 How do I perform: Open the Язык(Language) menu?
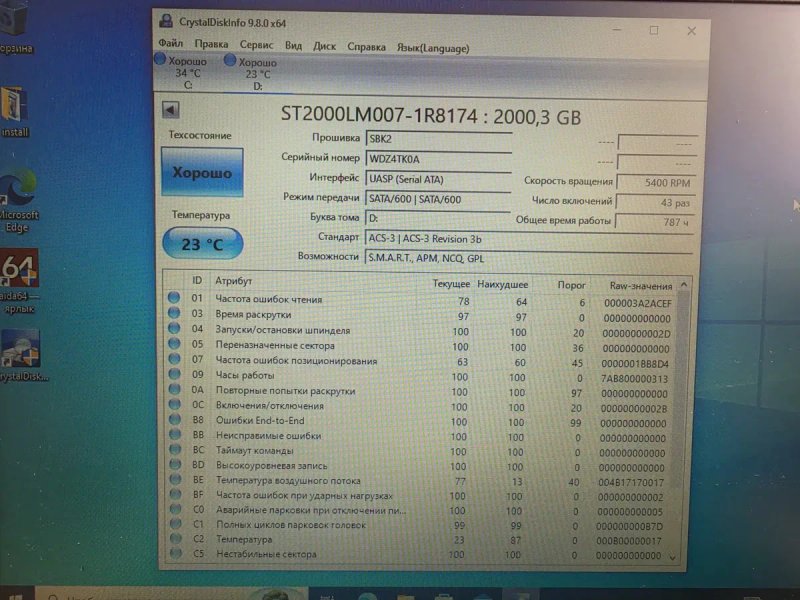[x=433, y=48]
